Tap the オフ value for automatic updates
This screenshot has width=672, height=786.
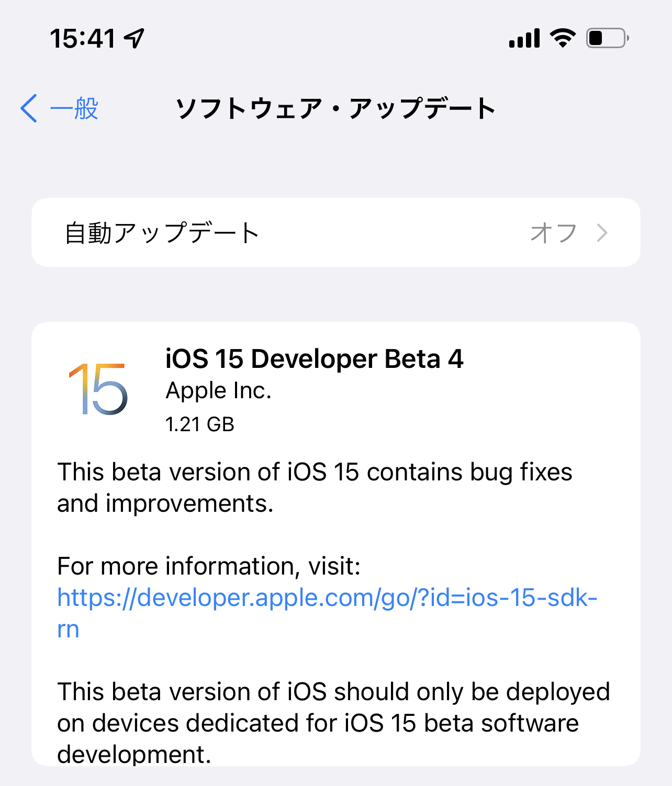[x=553, y=232]
